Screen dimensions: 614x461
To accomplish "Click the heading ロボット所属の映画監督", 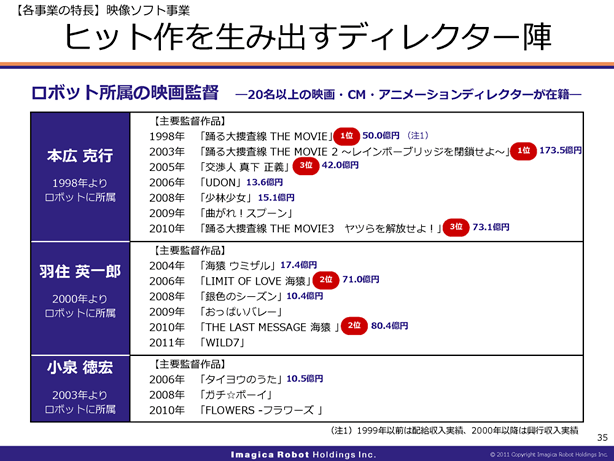I will [x=125, y=93].
